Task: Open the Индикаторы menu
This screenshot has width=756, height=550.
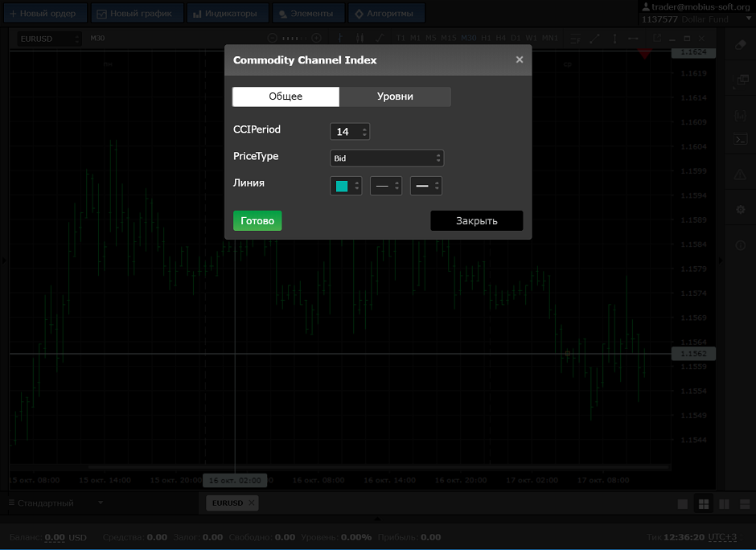Action: pos(227,14)
